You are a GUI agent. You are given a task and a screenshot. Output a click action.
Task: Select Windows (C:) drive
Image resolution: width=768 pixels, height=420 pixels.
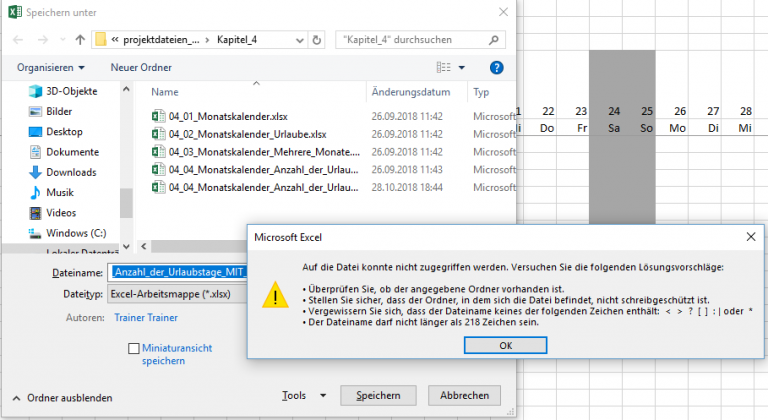pos(67,233)
